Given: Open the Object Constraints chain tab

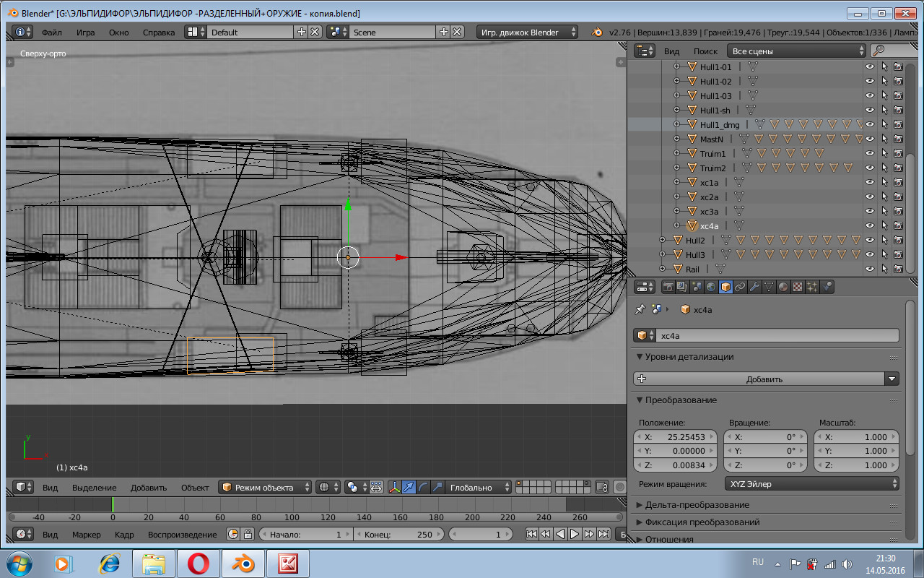Looking at the screenshot, I should point(740,287).
